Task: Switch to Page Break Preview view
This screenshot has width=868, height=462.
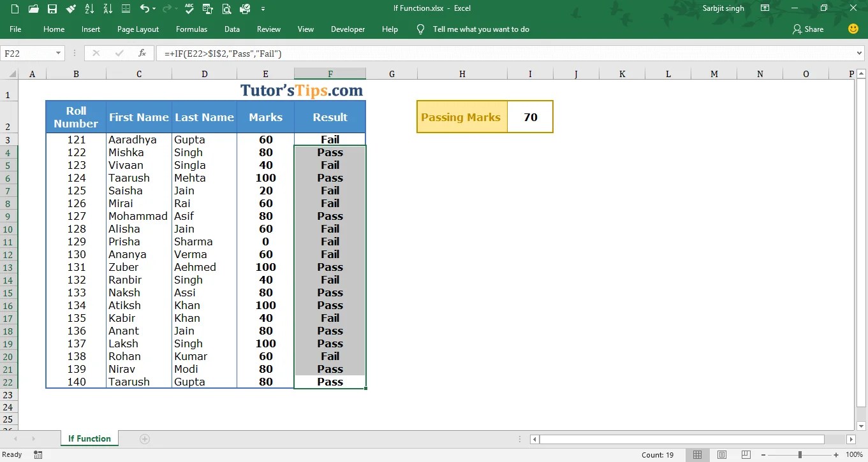Action: coord(746,454)
